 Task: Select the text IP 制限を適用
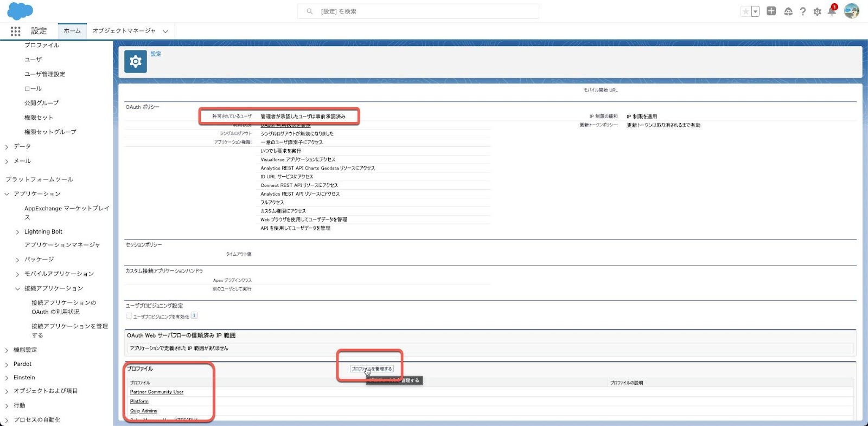click(642, 117)
